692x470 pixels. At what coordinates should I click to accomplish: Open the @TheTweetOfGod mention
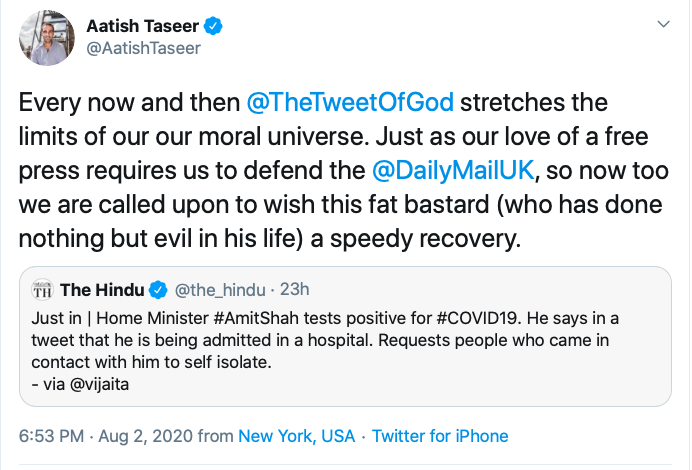tap(351, 102)
